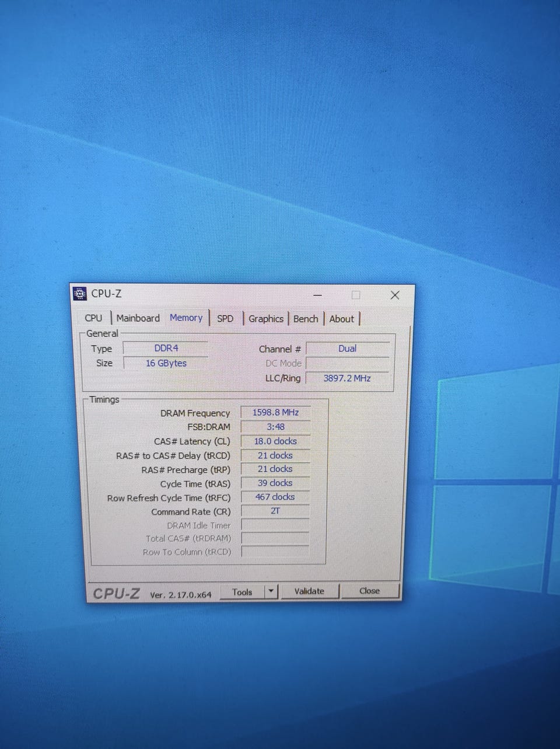Click the Ver. 2.17.0.x64 version text

coord(181,595)
